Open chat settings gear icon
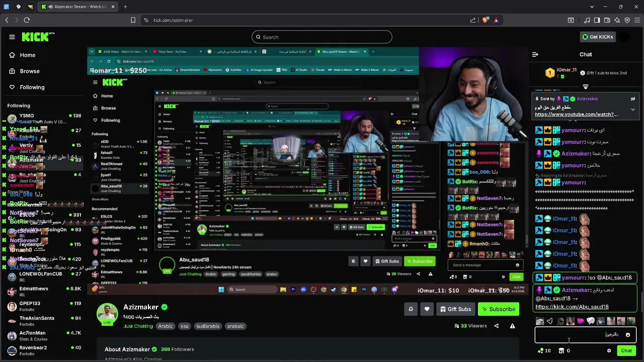Screen dimensions: 644x362 tap(609, 350)
